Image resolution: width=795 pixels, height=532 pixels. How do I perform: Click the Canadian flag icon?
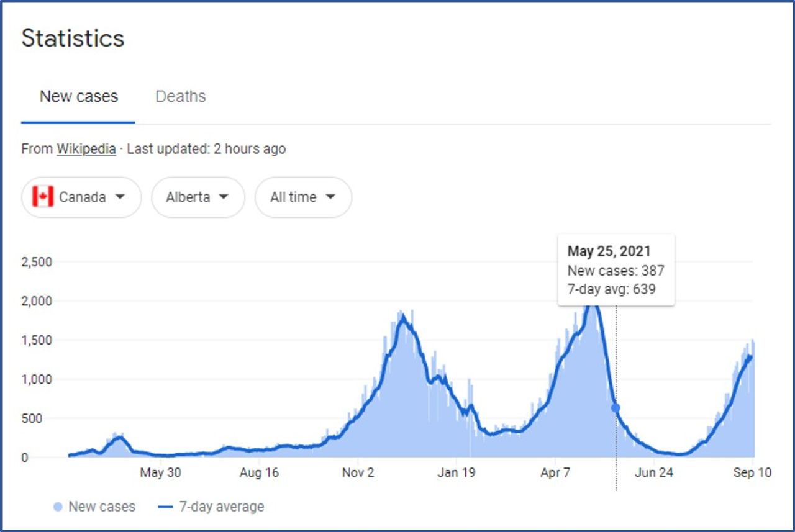(43, 197)
